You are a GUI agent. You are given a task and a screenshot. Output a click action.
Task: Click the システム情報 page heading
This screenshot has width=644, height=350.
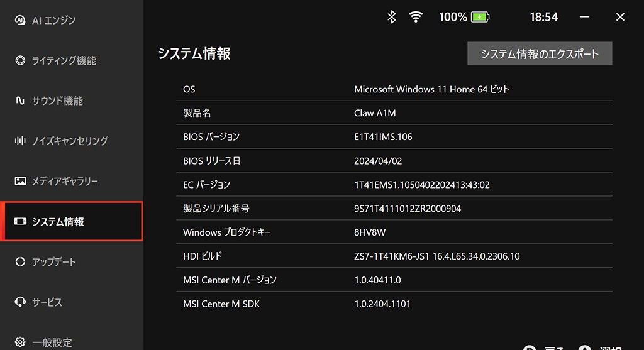click(x=194, y=53)
